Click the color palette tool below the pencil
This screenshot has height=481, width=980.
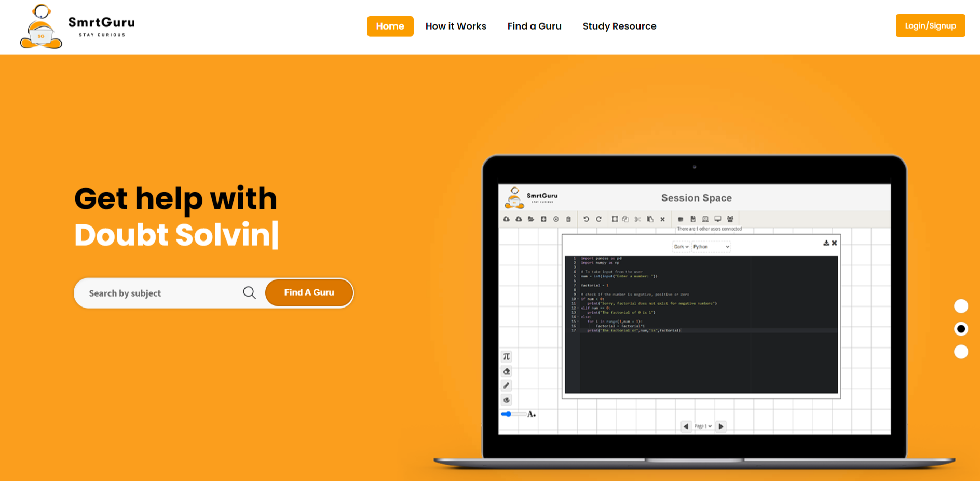(507, 400)
